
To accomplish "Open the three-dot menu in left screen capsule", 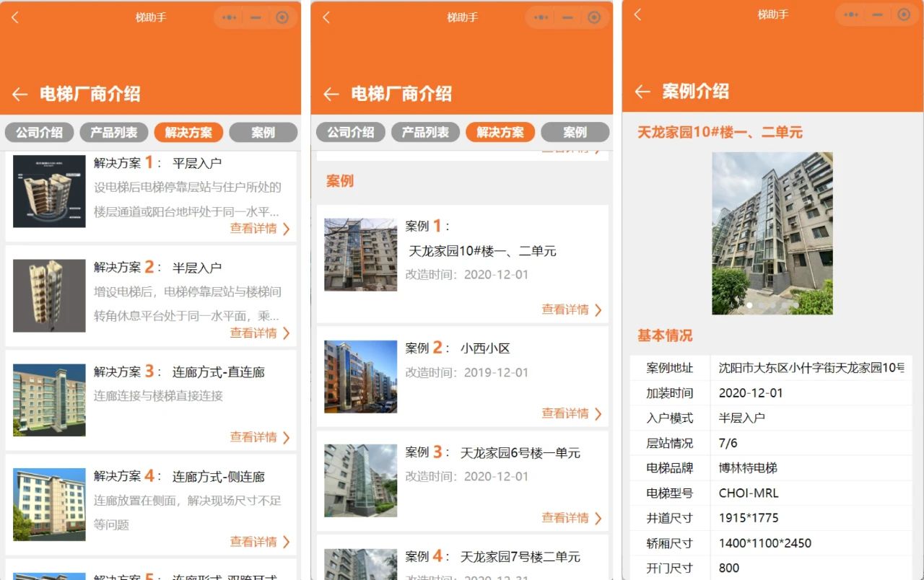I will pyautogui.click(x=230, y=17).
